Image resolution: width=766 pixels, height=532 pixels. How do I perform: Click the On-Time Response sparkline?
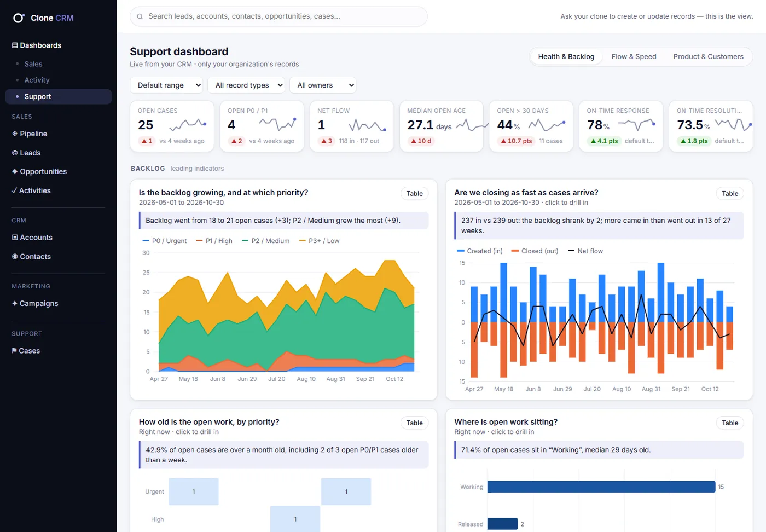636,125
